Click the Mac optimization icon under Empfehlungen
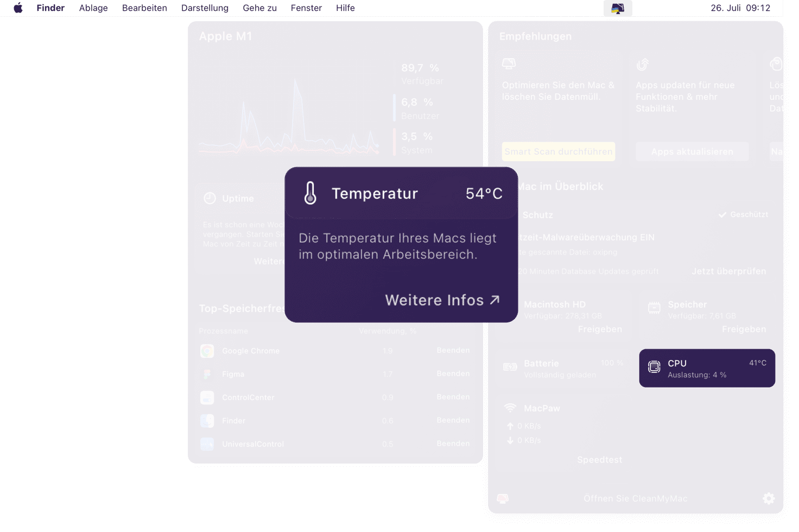Screen dimensions: 799x532 point(509,64)
